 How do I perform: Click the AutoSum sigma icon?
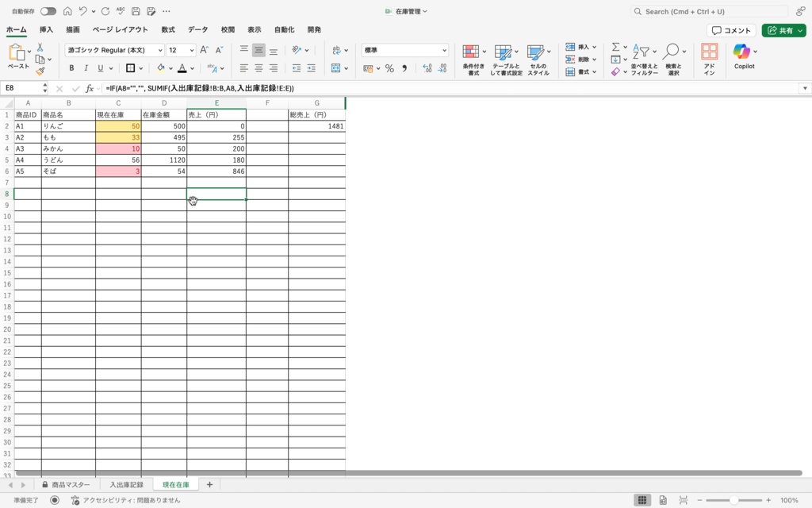pos(615,47)
